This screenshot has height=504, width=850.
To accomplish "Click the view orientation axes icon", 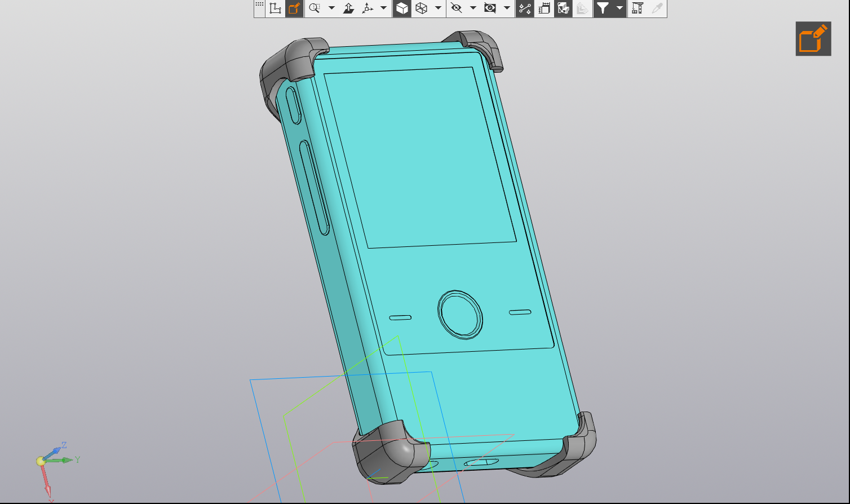I will (x=368, y=8).
